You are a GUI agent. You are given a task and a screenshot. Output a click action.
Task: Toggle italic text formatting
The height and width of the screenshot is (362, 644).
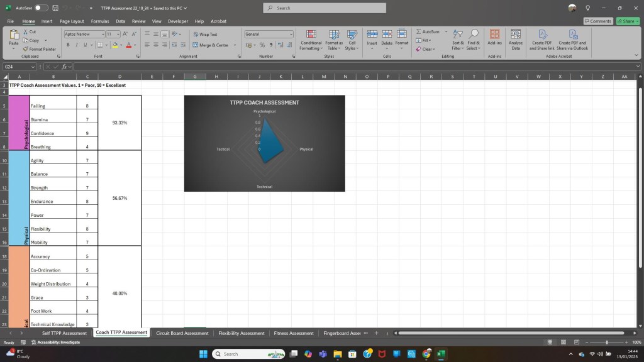click(x=77, y=45)
